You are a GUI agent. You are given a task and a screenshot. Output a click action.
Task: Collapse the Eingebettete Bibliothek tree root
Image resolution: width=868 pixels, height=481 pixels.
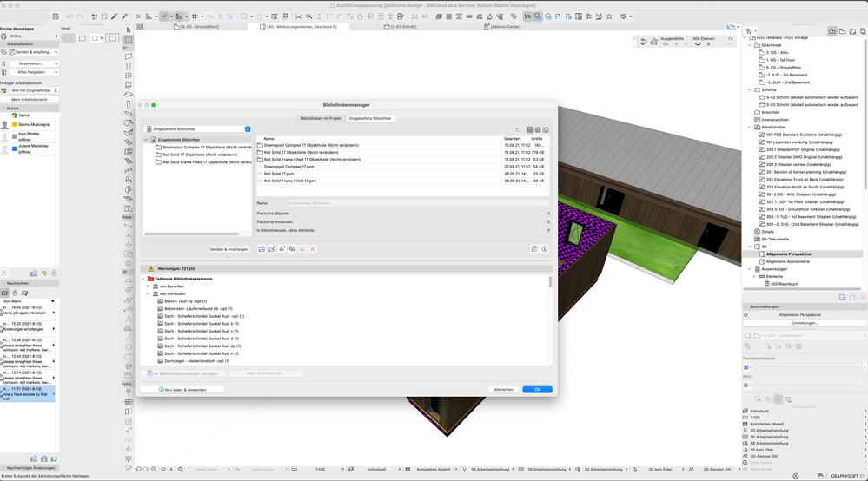[147, 140]
